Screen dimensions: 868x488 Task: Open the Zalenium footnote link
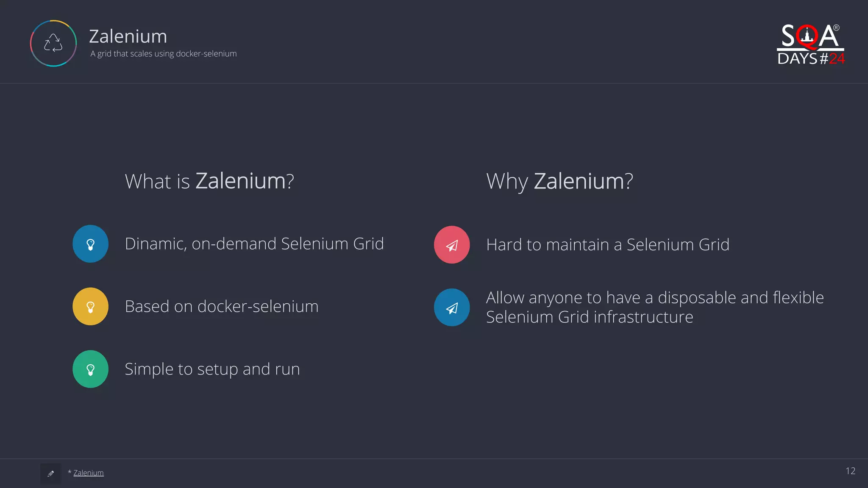(88, 473)
